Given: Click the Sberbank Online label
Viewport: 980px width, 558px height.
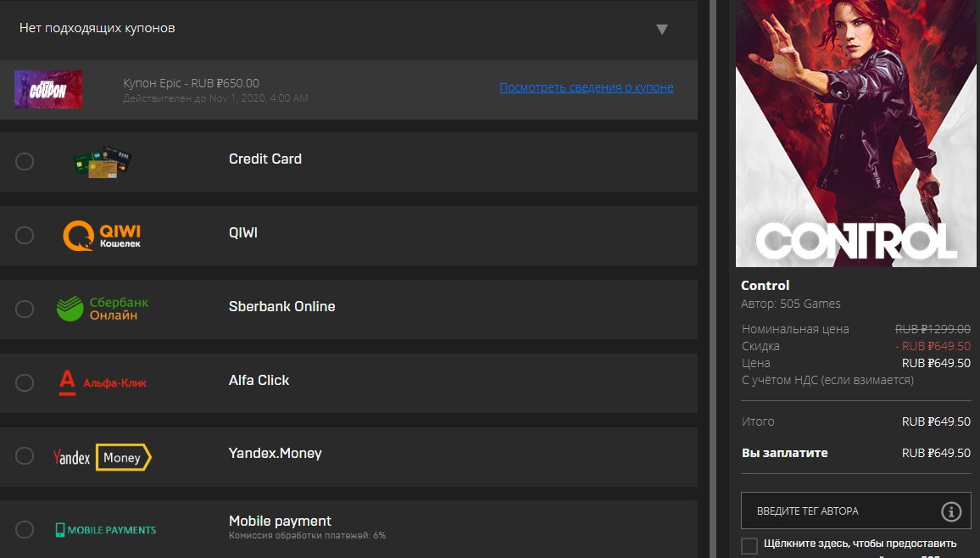Looking at the screenshot, I should (281, 306).
